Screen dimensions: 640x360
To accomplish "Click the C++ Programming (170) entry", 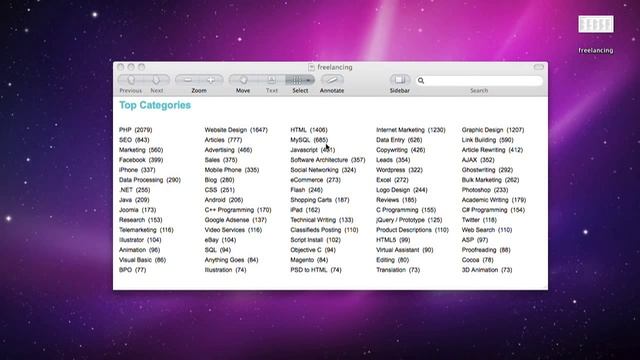I will (238, 210).
